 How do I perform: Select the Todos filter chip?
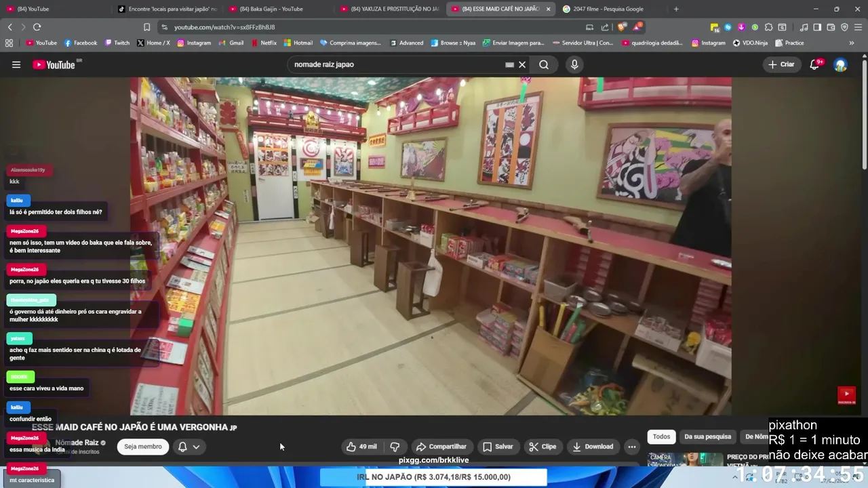661,436
